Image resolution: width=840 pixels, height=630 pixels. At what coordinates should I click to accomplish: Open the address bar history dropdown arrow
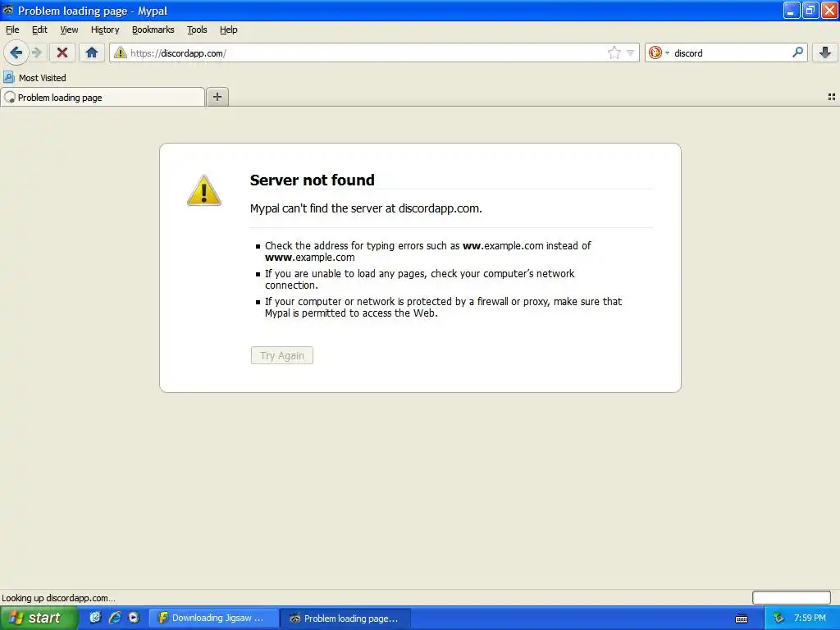(631, 52)
